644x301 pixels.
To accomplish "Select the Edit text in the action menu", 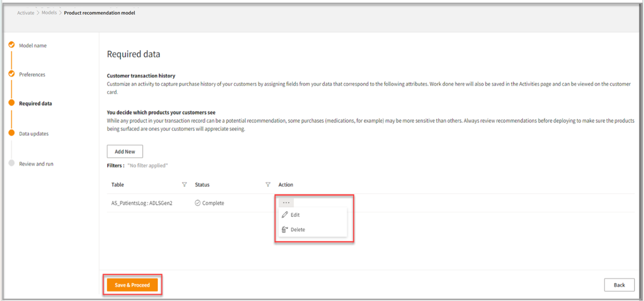I will (x=295, y=215).
